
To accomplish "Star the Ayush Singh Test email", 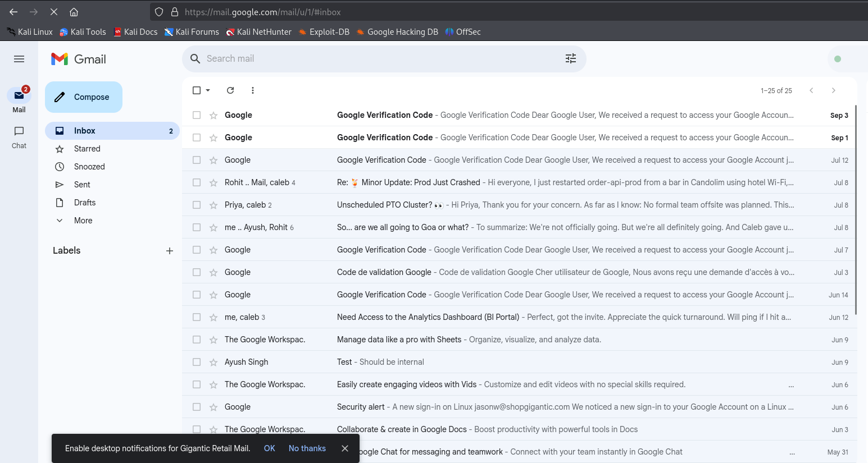I will tap(213, 362).
